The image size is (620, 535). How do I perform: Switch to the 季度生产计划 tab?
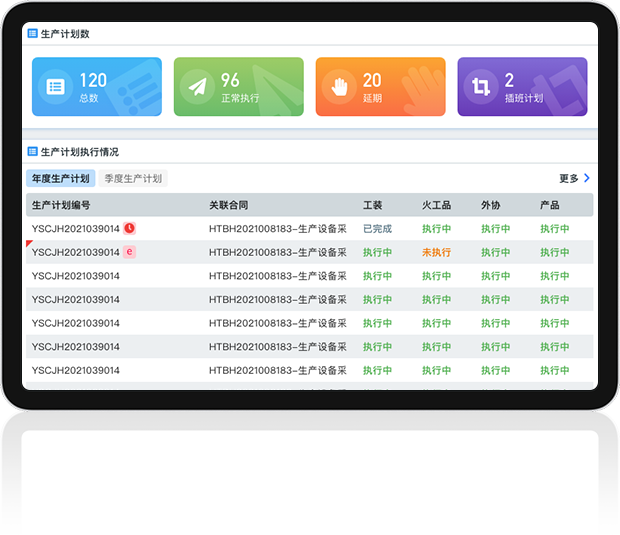[133, 179]
